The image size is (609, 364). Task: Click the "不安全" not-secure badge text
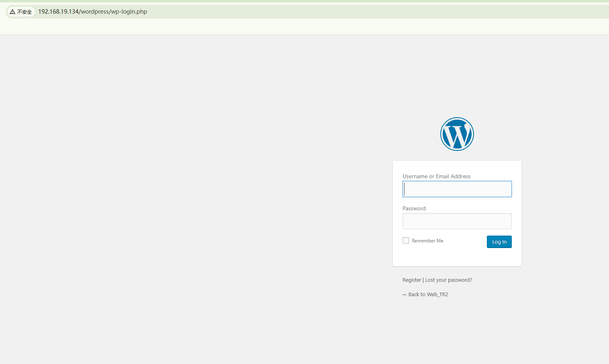25,12
